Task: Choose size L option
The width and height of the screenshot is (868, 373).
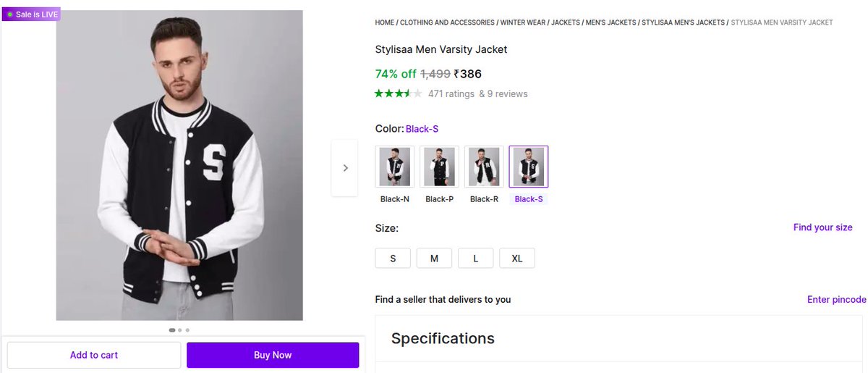Action: point(475,259)
